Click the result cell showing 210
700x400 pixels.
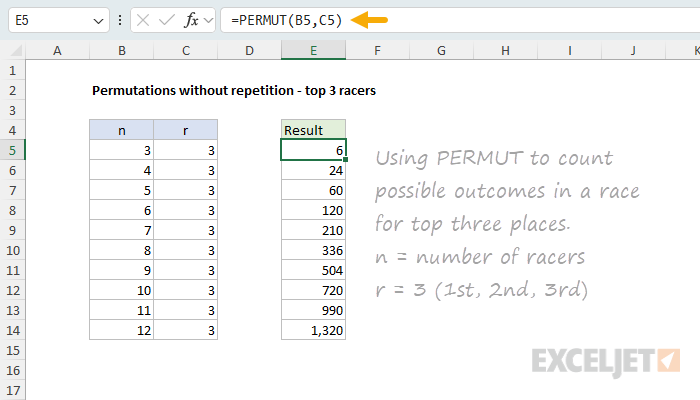coord(313,230)
